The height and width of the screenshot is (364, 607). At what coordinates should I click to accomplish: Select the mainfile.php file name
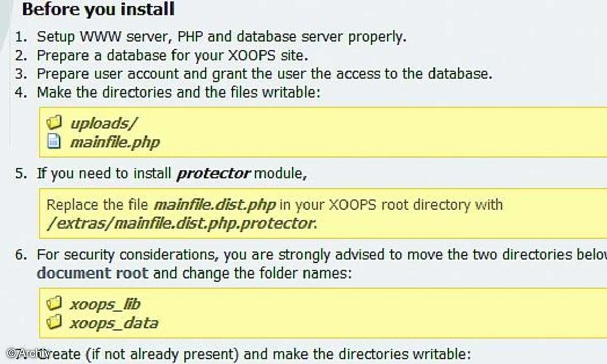pos(115,142)
